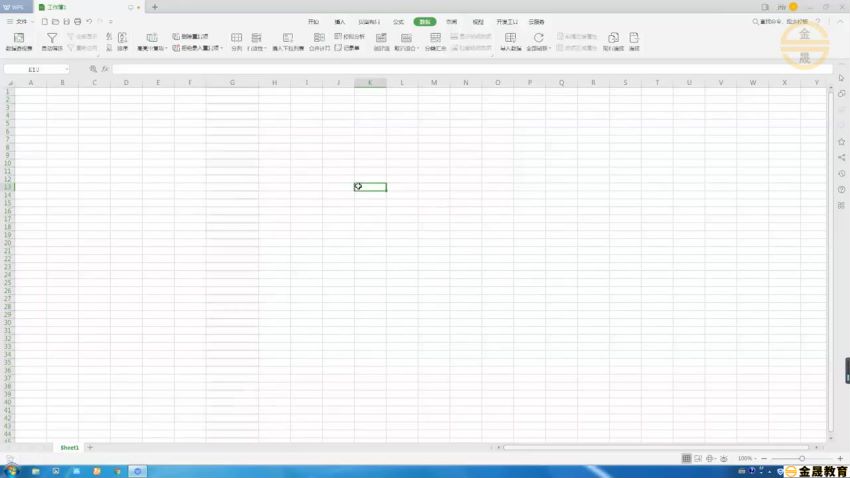Click the zoom slider handle
This screenshot has width=850, height=478.
(x=802, y=458)
